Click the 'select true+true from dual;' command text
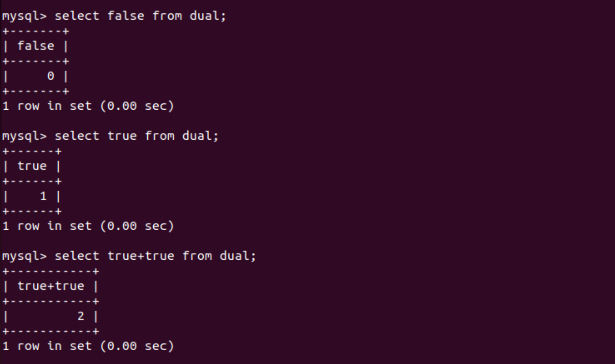The height and width of the screenshot is (364, 615). (155, 256)
